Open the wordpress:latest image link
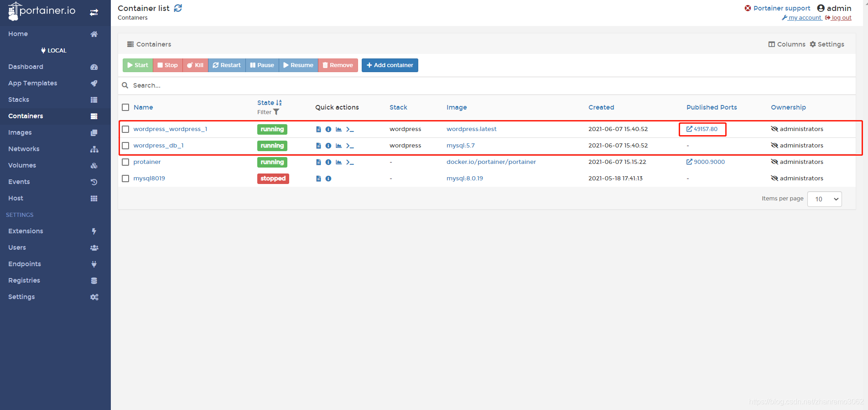Screen dimensions: 868x410 pos(472,129)
